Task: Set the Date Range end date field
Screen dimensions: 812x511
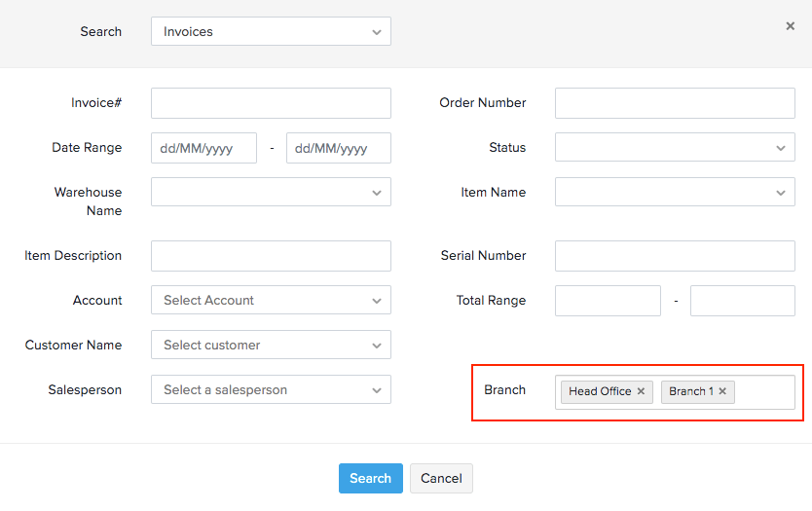Action: tap(338, 148)
